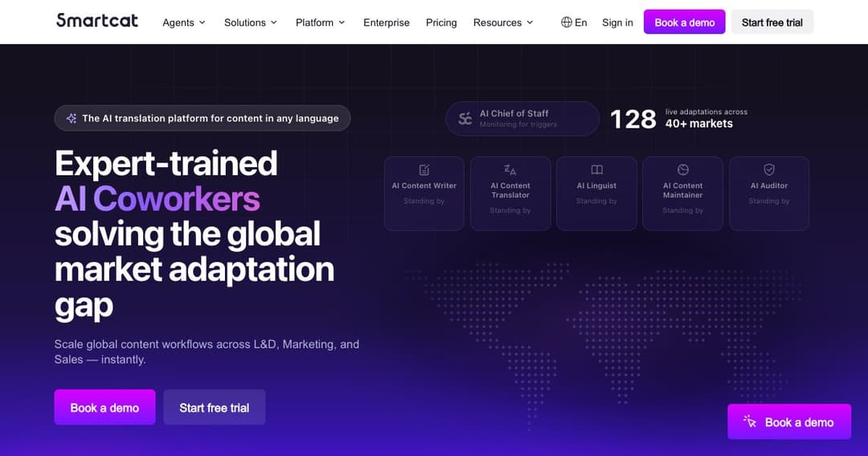Select the AI Auditor card label

pos(769,186)
